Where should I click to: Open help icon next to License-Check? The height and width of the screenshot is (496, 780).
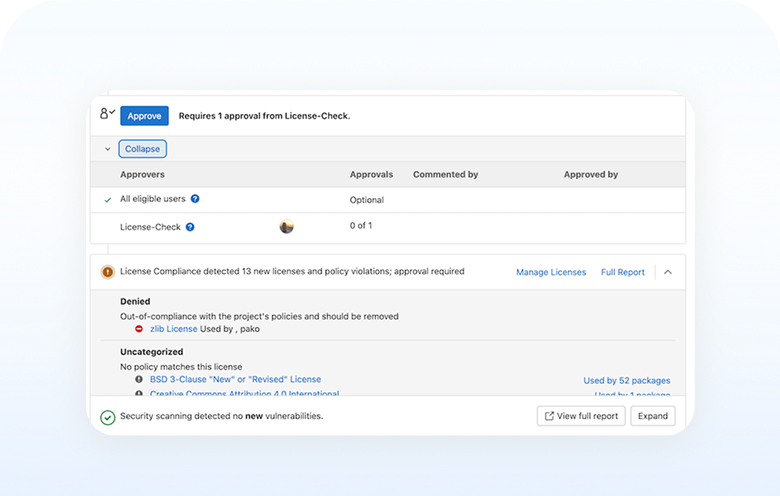190,227
